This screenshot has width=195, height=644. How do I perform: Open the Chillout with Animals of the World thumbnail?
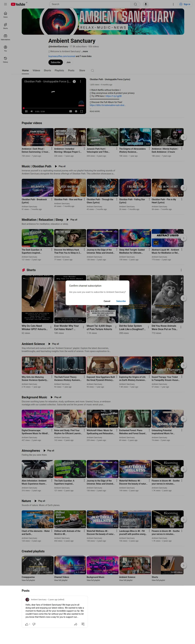point(70,519)
